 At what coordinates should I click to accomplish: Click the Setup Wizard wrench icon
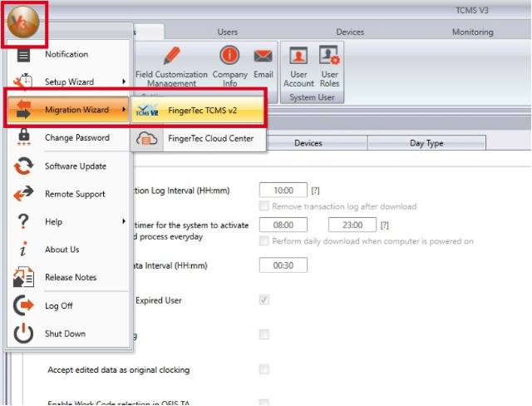(x=22, y=82)
